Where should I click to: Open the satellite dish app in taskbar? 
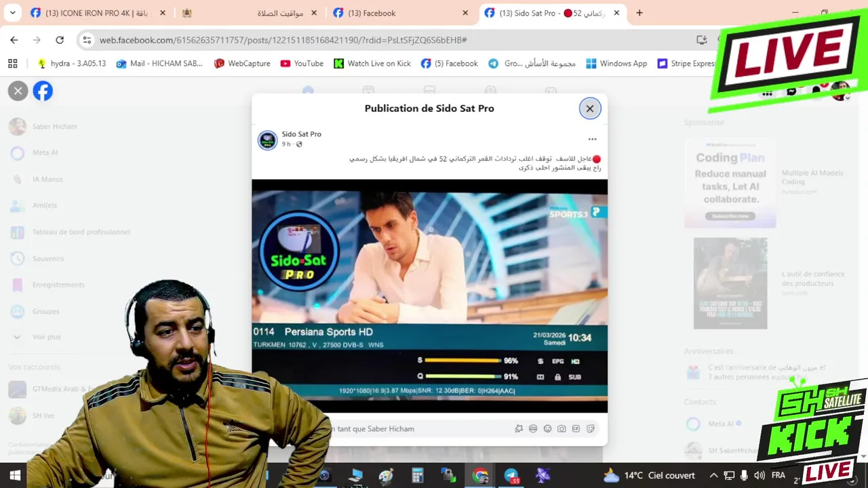tap(542, 475)
